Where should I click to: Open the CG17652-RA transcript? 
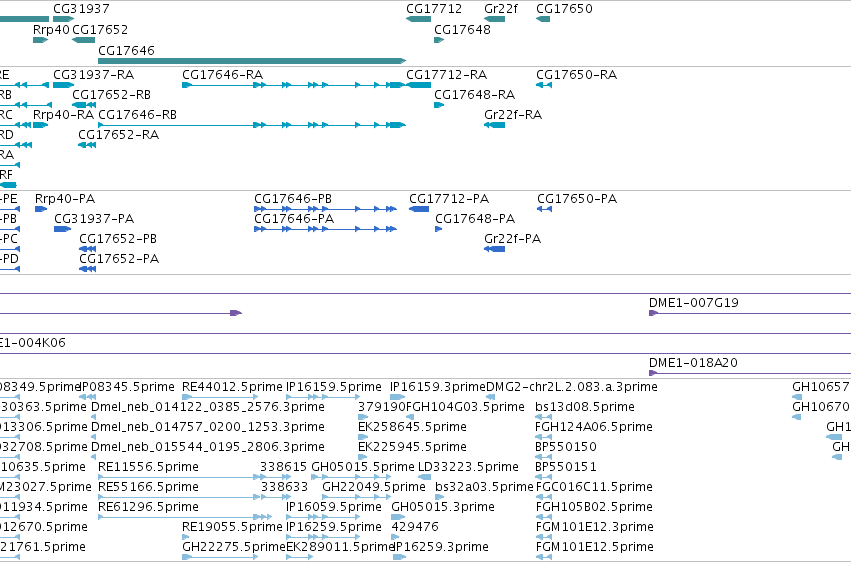tap(87, 145)
